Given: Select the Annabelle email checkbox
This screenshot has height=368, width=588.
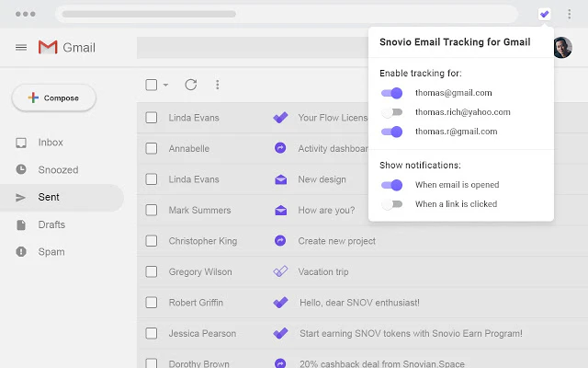Looking at the screenshot, I should point(151,148).
